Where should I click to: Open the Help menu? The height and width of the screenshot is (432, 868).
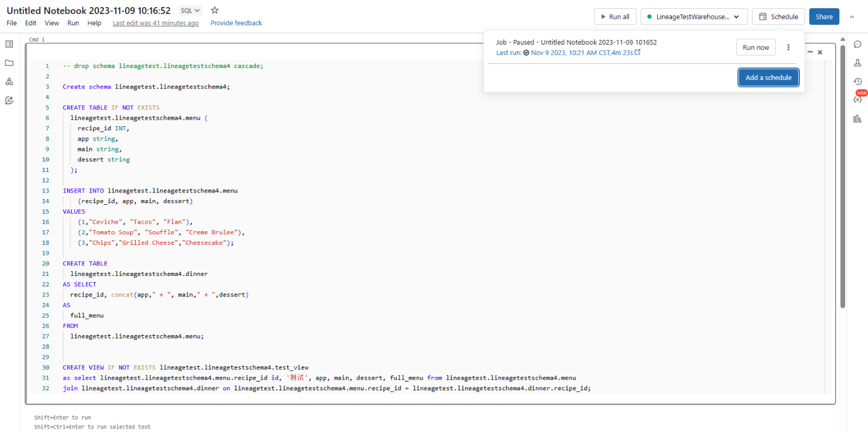pyautogui.click(x=94, y=23)
